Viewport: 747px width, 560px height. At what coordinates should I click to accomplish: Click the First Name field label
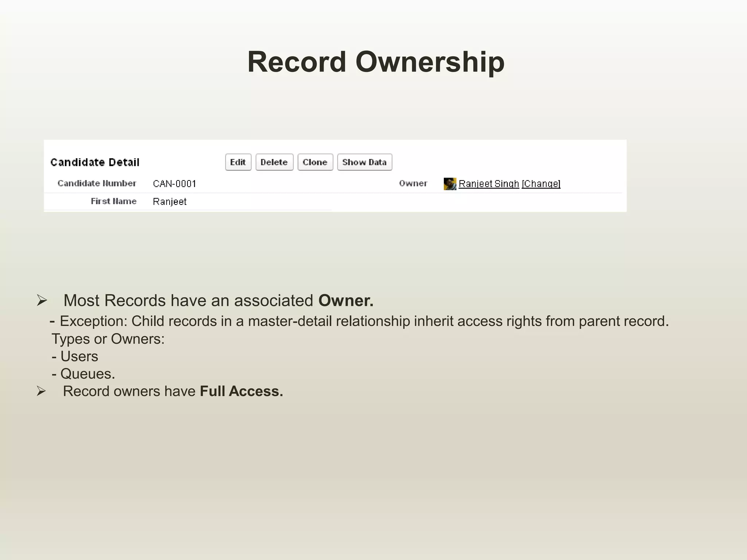(x=113, y=201)
